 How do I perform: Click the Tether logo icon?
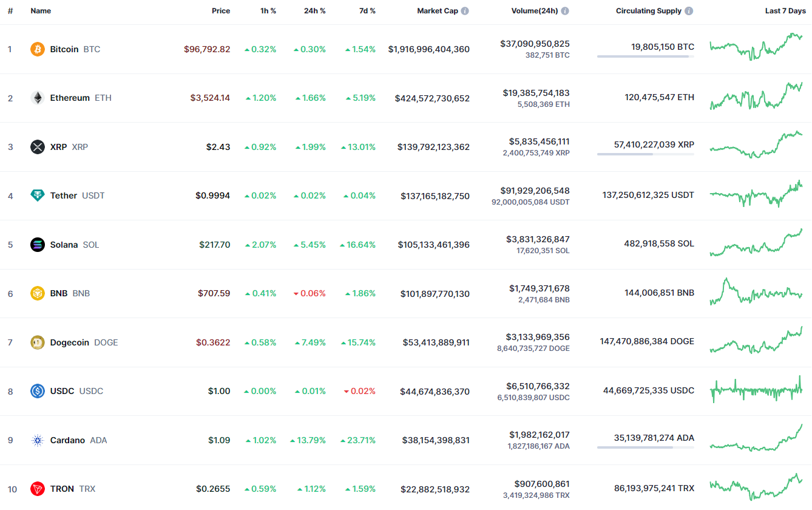38,195
